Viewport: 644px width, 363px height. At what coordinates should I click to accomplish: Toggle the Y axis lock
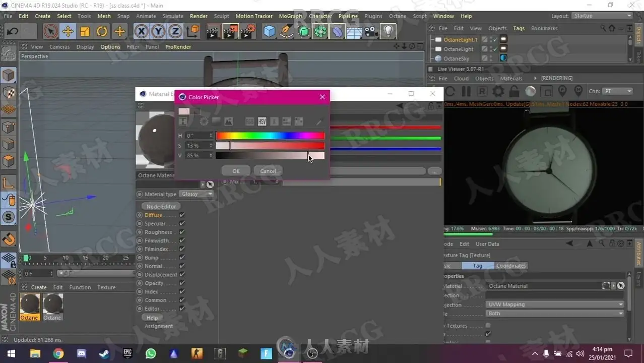[159, 32]
